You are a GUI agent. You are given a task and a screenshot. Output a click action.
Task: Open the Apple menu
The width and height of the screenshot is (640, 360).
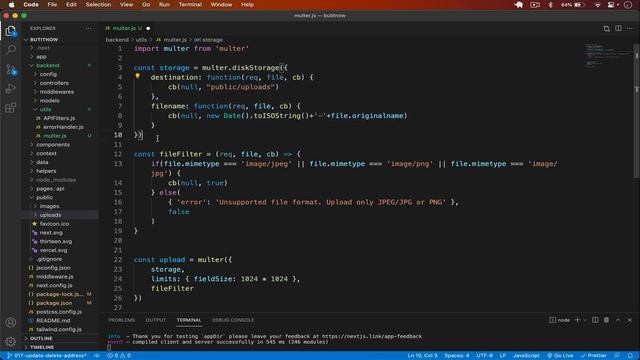12,4
